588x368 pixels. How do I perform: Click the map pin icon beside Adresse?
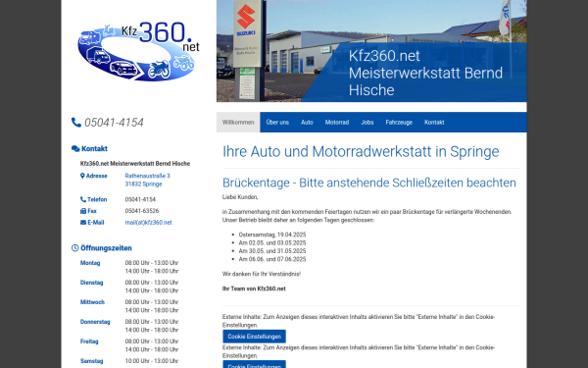click(x=82, y=176)
